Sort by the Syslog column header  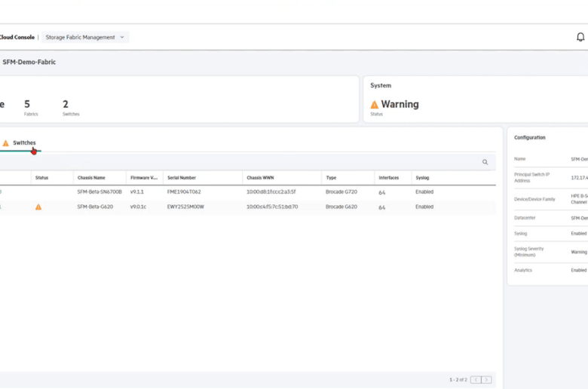click(x=422, y=178)
